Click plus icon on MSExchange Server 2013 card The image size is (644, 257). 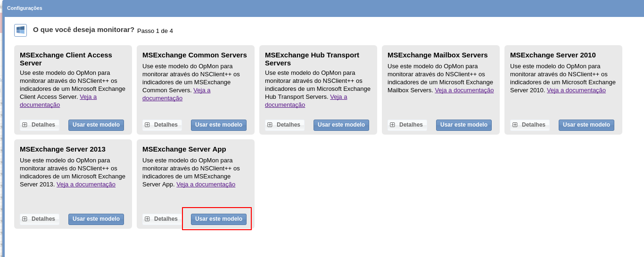[x=25, y=219]
